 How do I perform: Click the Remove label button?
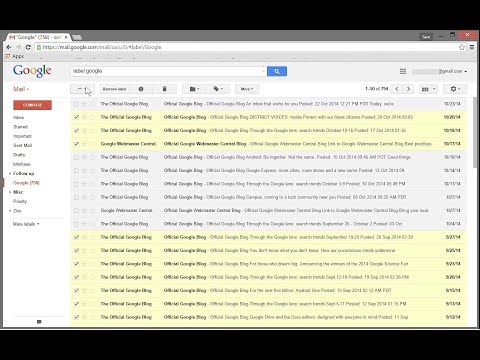[x=114, y=89]
